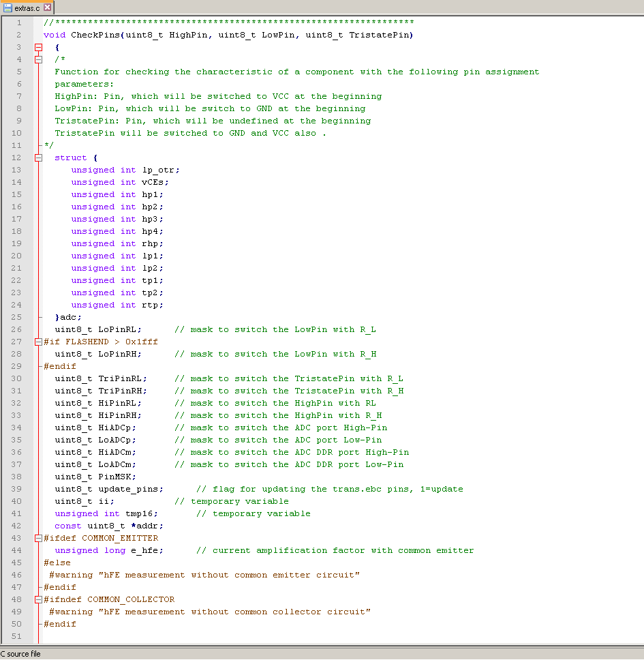
Task: Click the }adc; closing brace line
Action: [68, 317]
